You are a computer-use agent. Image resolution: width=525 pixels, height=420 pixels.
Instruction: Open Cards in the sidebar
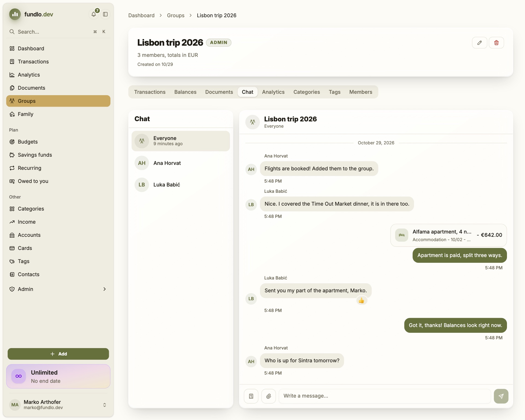point(58,248)
